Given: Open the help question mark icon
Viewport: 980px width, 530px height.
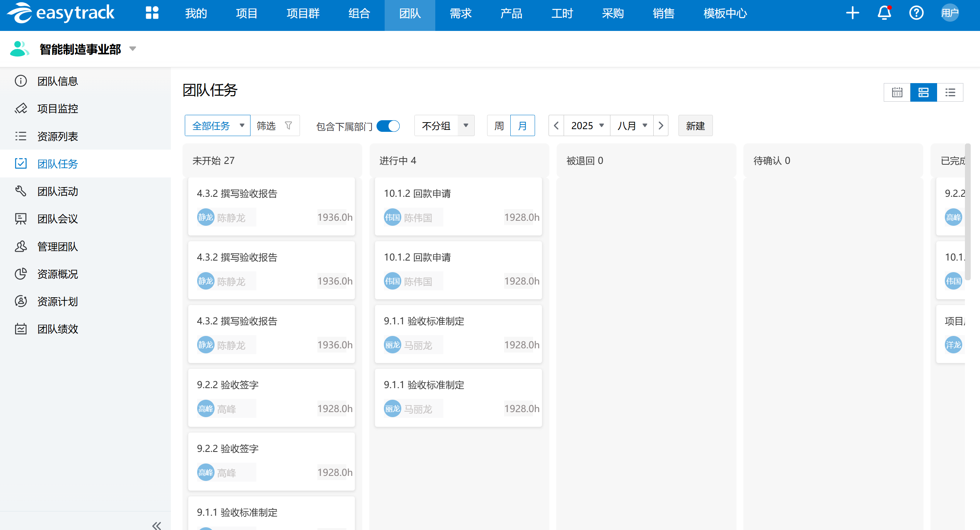Looking at the screenshot, I should click(916, 13).
